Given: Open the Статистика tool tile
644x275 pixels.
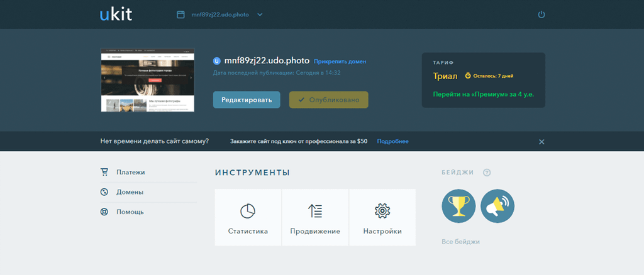Looking at the screenshot, I should (x=248, y=217).
